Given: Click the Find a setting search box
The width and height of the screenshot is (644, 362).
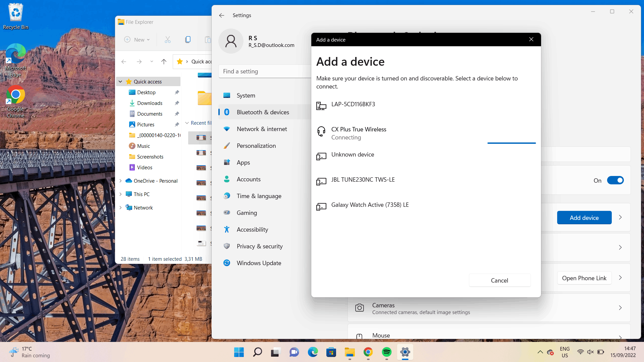Looking at the screenshot, I should pos(265,71).
